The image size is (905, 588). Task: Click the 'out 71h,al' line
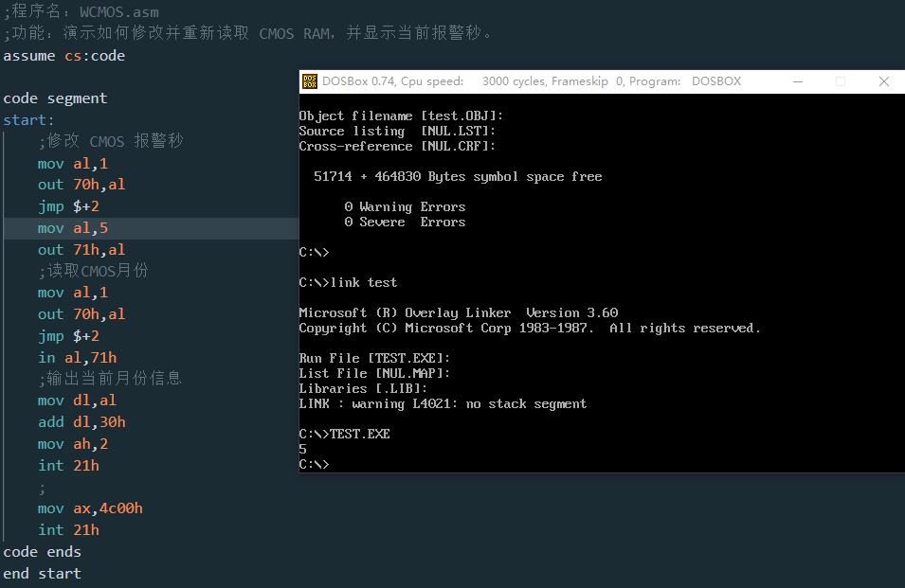click(81, 250)
